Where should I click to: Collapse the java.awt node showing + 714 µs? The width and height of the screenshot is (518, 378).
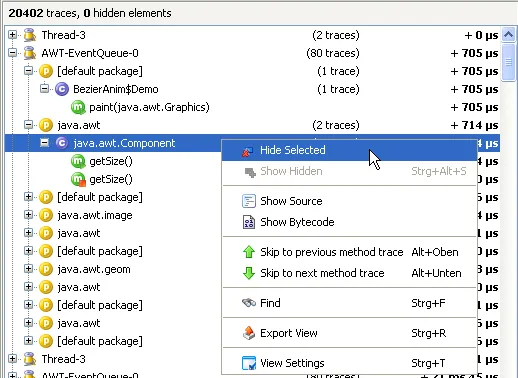point(28,125)
